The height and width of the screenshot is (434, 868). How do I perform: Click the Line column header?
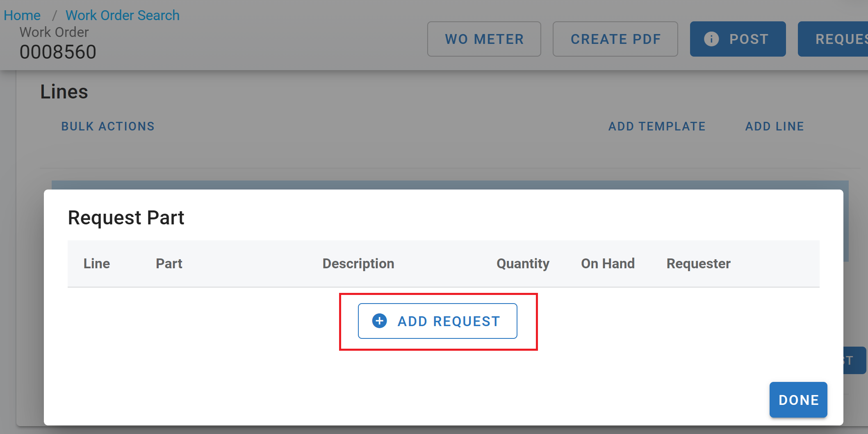(96, 264)
